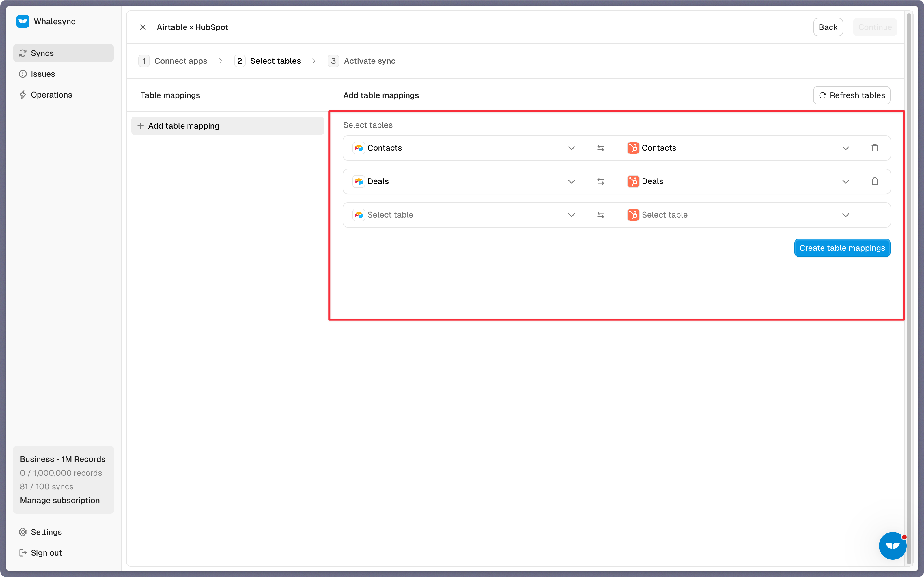Go to step 1 Connect apps
Image resolution: width=924 pixels, height=577 pixels.
tap(173, 61)
